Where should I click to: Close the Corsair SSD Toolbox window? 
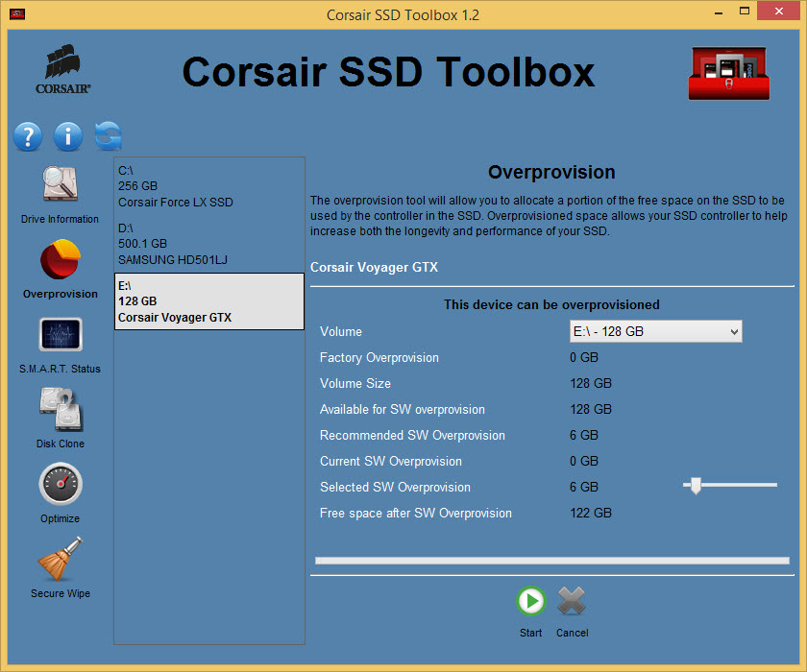click(779, 12)
